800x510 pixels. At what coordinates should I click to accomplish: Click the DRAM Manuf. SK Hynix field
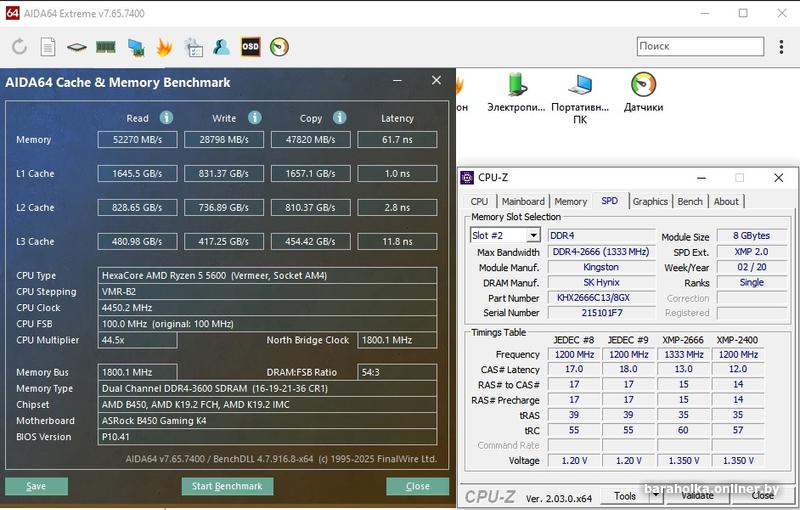pyautogui.click(x=602, y=283)
